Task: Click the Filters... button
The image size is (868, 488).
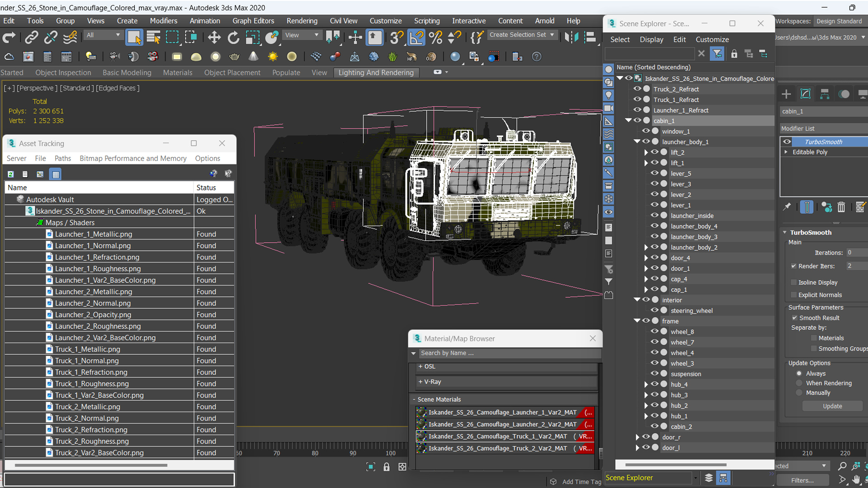Action: [802, 480]
